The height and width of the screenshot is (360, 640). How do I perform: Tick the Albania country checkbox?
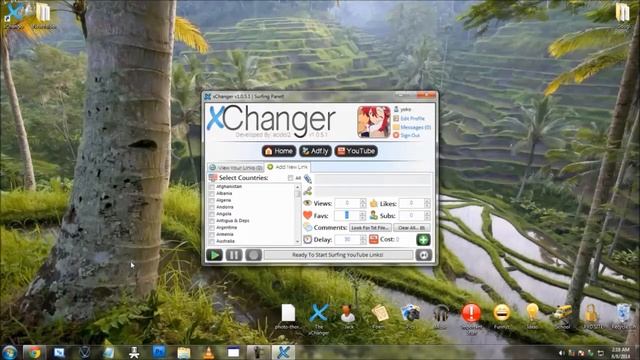tap(211, 193)
